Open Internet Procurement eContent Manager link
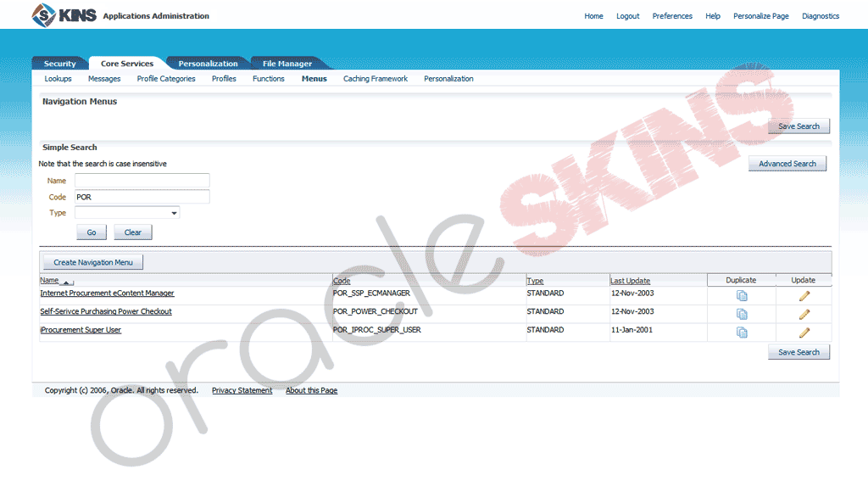 pos(107,294)
